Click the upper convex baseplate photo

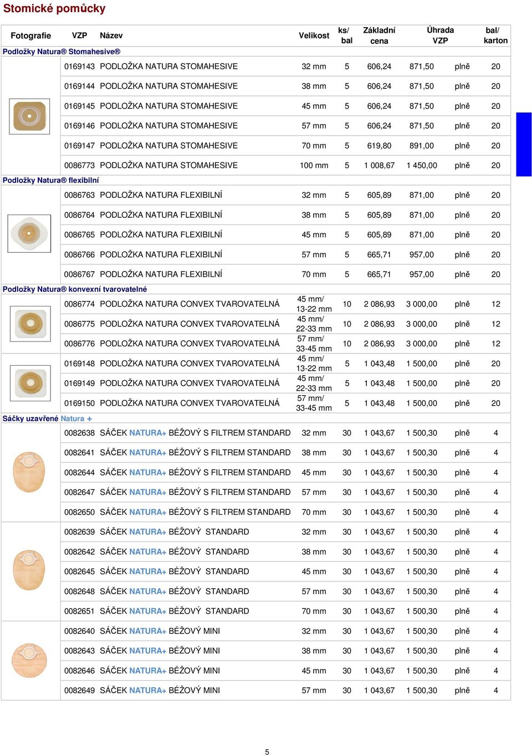click(30, 323)
